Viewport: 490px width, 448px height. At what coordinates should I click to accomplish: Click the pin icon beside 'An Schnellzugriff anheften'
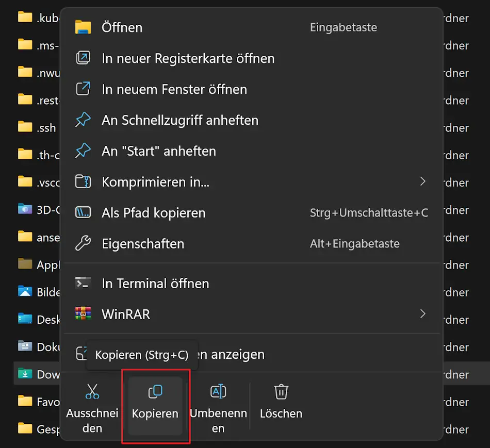tap(83, 120)
